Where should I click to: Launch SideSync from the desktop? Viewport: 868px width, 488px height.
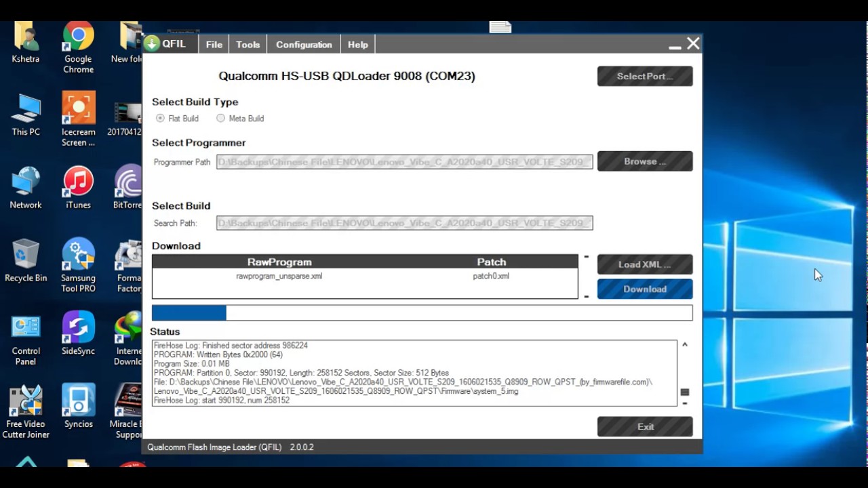(x=78, y=334)
